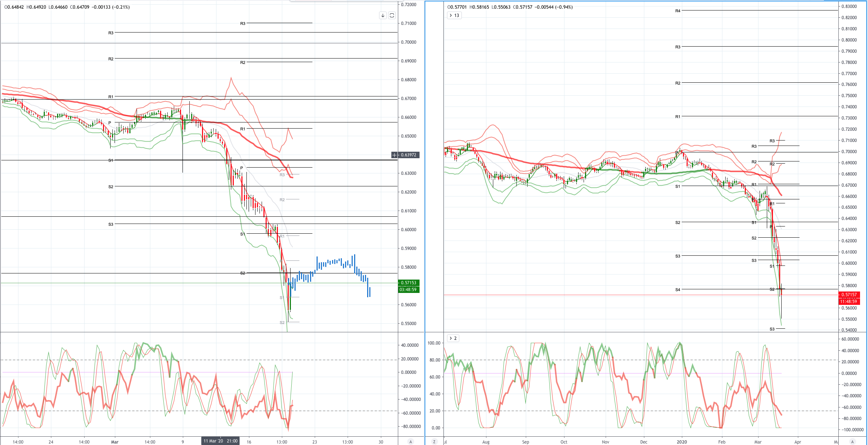Viewport: 868px width, 445px height.
Task: Click the 'R4' pivot label on right chart
Action: [x=678, y=11]
